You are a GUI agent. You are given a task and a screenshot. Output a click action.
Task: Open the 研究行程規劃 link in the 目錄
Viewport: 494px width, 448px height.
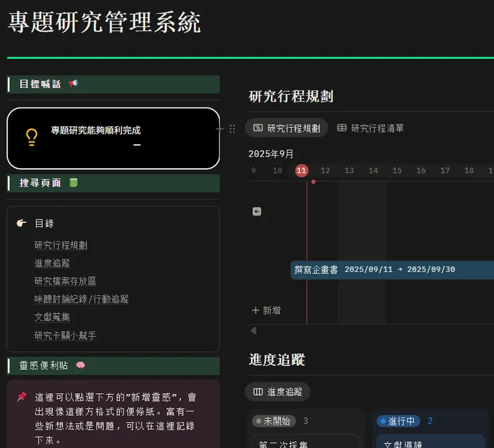tap(61, 245)
